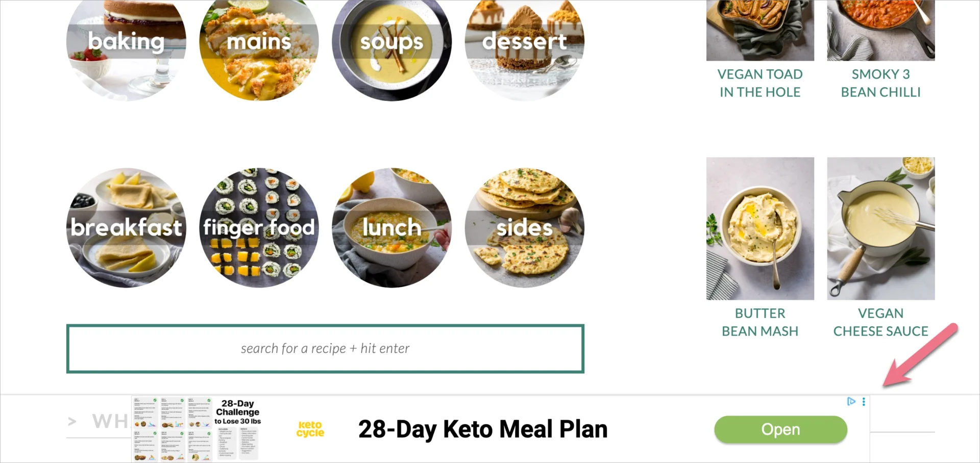Open the mains recipe category
This screenshot has height=463, width=980.
pos(259,42)
